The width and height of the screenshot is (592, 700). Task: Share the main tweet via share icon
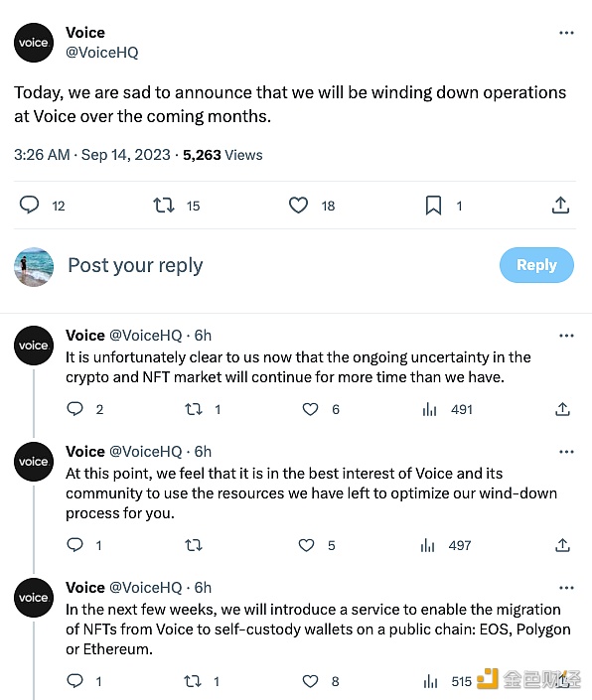tap(560, 206)
